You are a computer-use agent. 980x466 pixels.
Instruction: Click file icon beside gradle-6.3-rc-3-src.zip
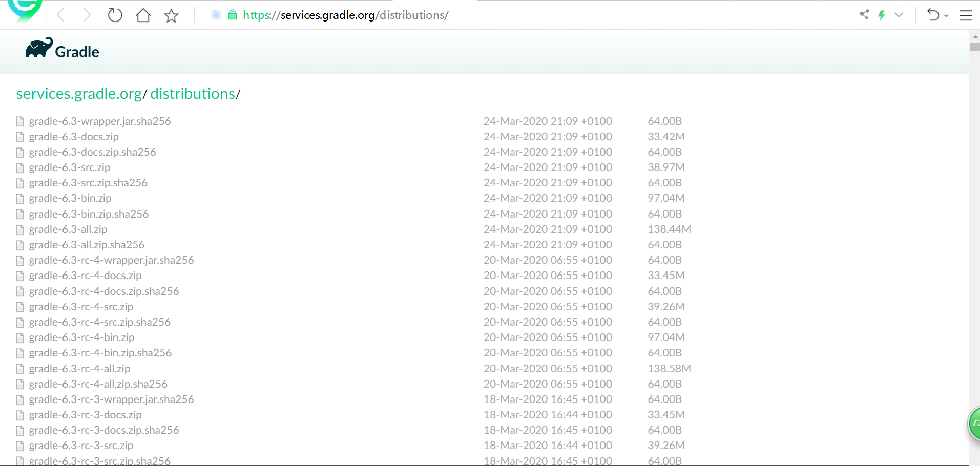pyautogui.click(x=20, y=446)
